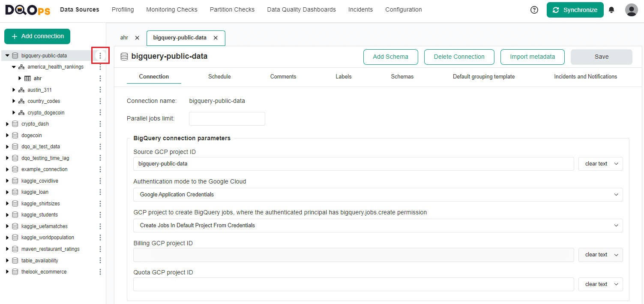
Task: Open kebab menu for dqo_ai_test_data
Action: (100, 147)
